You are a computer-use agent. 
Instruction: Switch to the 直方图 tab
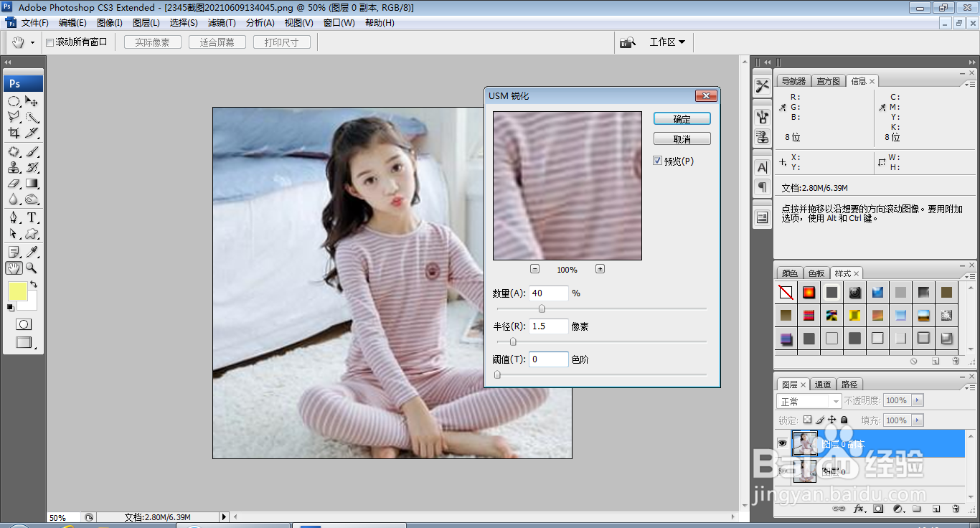[x=828, y=81]
